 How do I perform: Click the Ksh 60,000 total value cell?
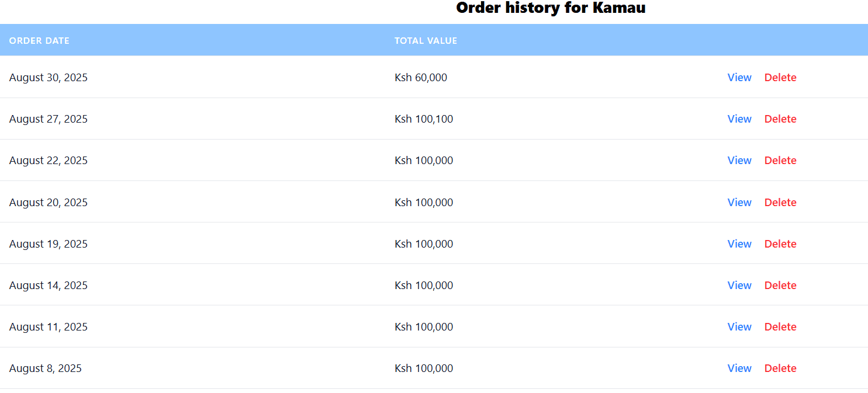click(x=421, y=78)
